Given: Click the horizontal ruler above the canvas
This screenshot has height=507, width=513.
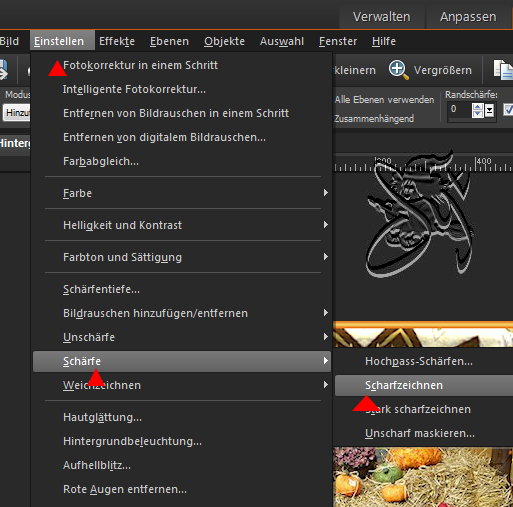Looking at the screenshot, I should tap(424, 164).
